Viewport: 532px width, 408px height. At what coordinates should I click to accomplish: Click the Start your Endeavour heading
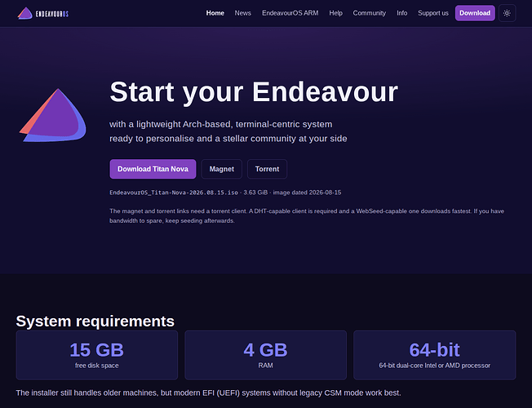[254, 91]
